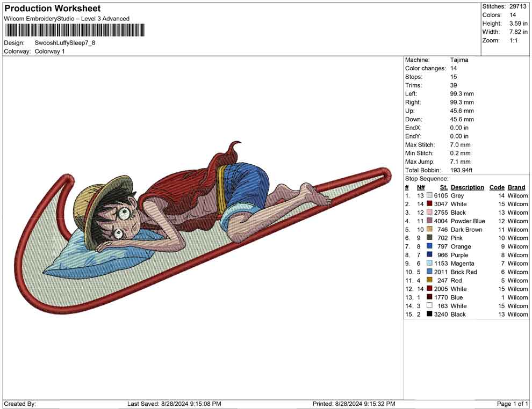Click the 'N#' column header
The height and width of the screenshot is (409, 532).
(x=421, y=187)
